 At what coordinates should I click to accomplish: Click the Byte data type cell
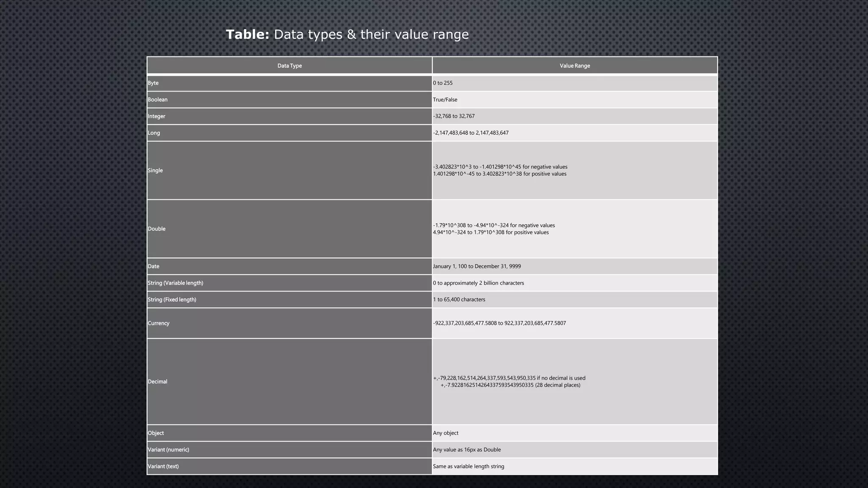click(x=153, y=83)
